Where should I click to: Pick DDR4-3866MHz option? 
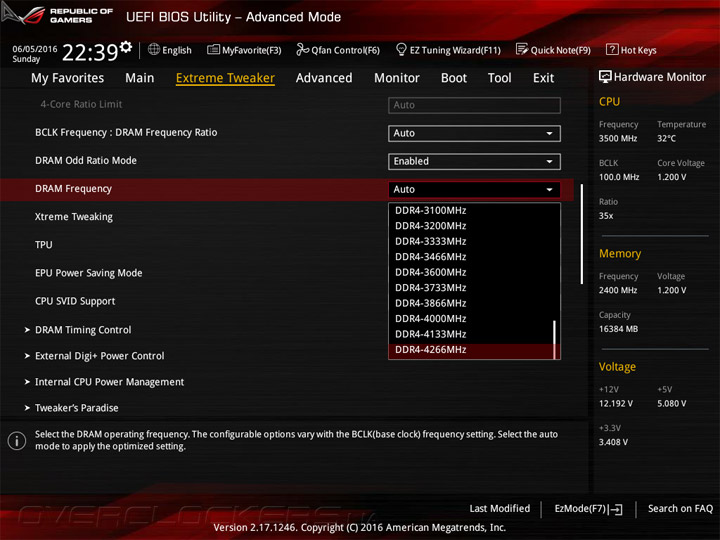coord(471,304)
